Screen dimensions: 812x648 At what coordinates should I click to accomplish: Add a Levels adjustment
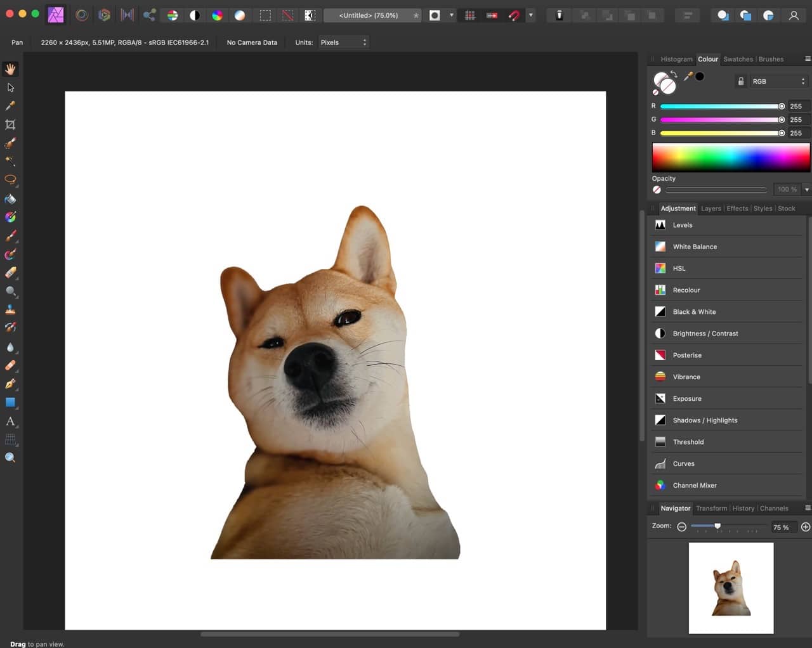pos(727,225)
